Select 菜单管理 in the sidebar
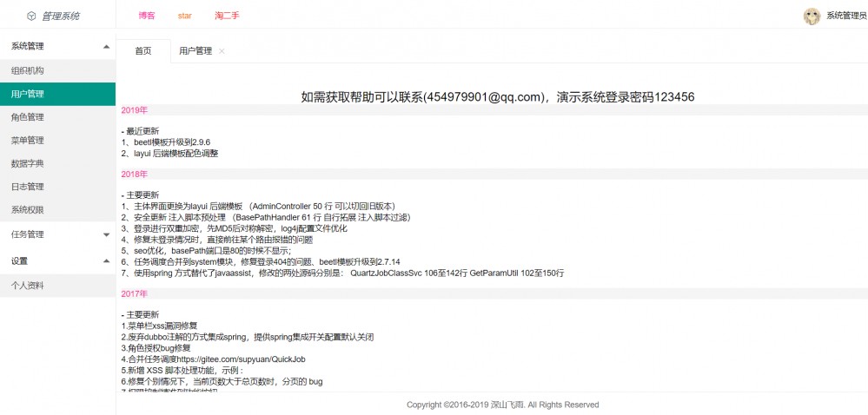Image resolution: width=868 pixels, height=415 pixels. (x=57, y=141)
